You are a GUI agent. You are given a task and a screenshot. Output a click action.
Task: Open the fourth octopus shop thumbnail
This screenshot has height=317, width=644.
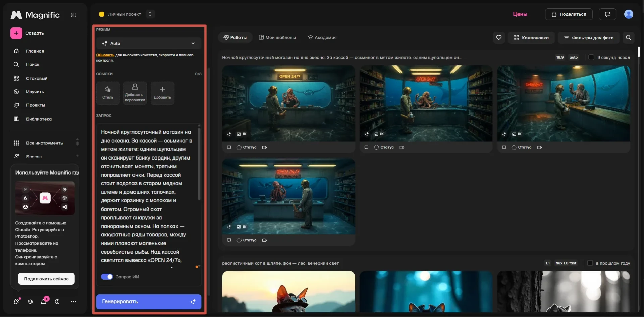click(x=288, y=196)
